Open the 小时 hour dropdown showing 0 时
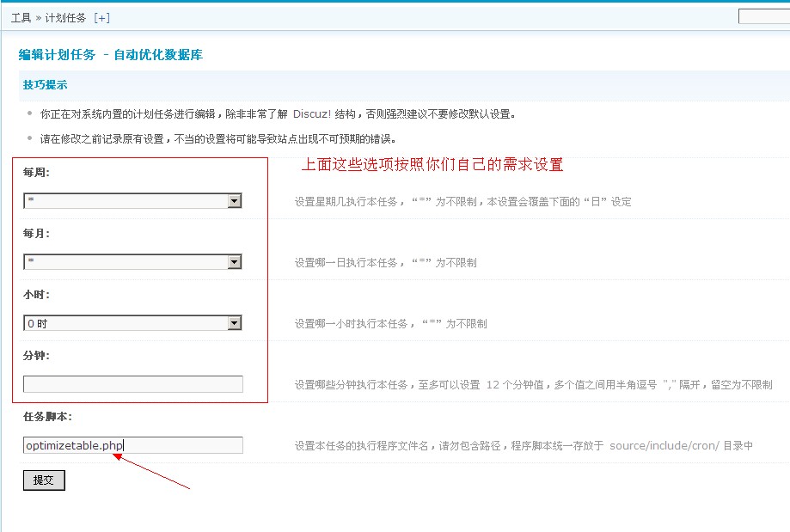The height and width of the screenshot is (532, 790). click(132, 323)
